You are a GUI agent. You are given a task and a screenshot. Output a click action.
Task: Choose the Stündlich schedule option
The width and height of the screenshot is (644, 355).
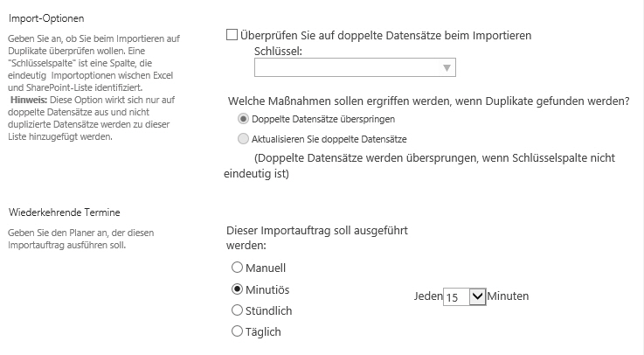(237, 310)
